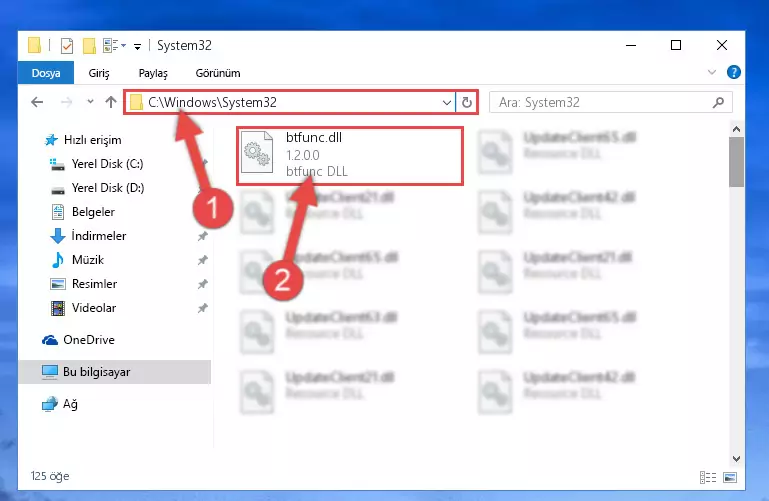Open the recent locations dropdown arrow
The height and width of the screenshot is (501, 769).
click(90, 101)
